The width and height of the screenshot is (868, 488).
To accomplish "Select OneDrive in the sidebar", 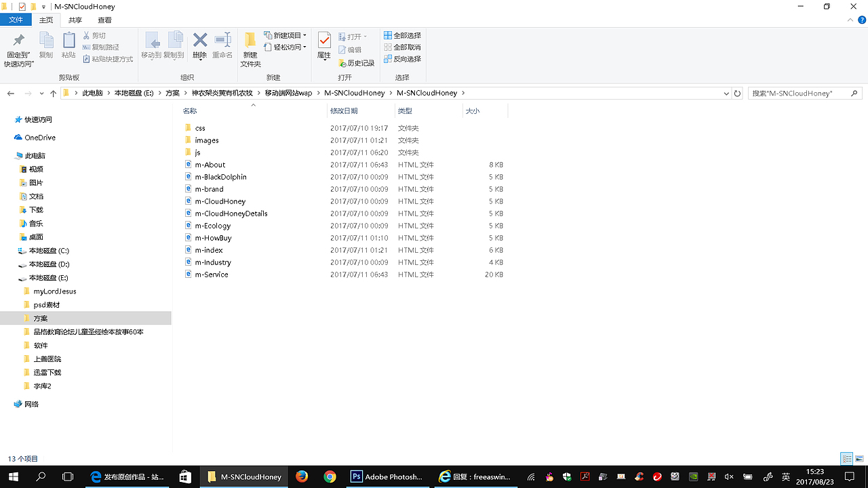I will [x=40, y=138].
